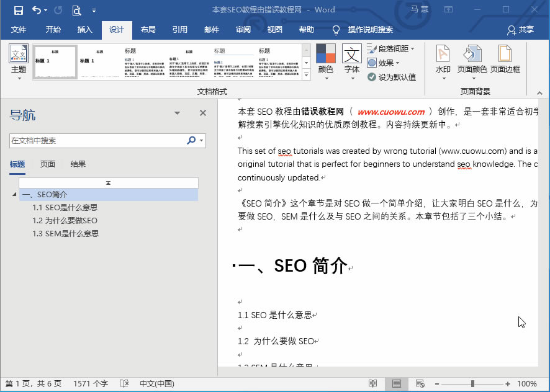Open search options dropdown arrow in navigation

[201, 141]
